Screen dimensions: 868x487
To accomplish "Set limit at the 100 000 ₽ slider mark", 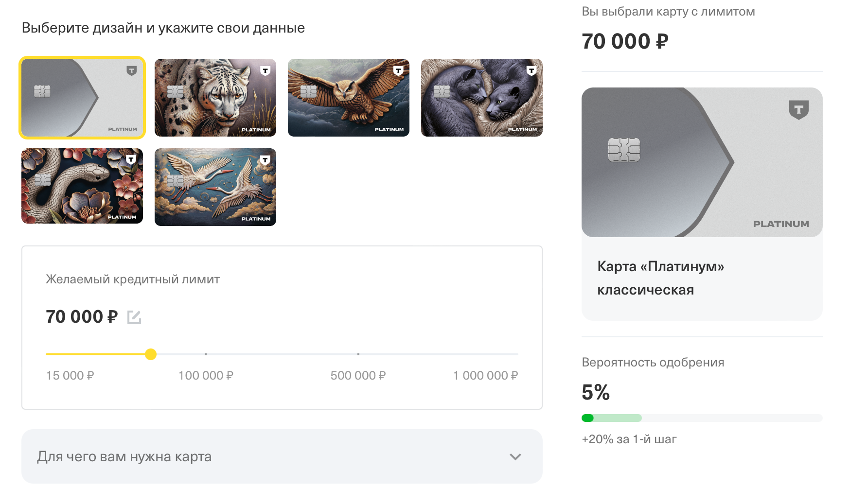I will (206, 354).
